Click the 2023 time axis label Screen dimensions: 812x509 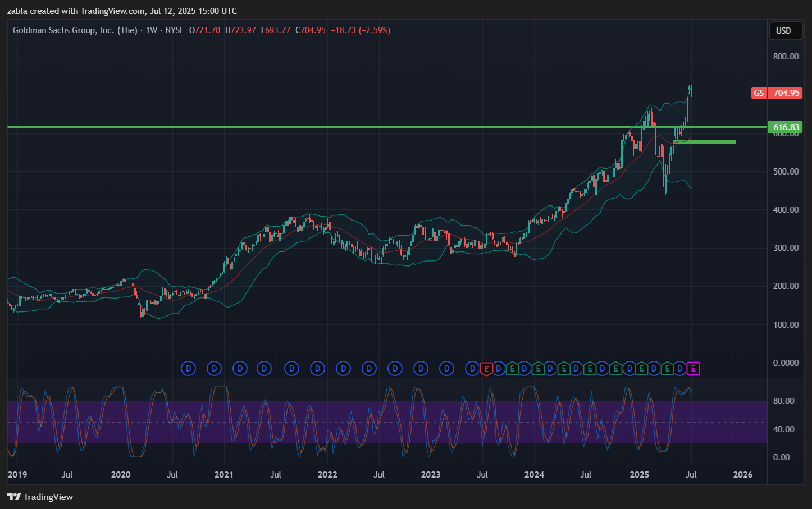(431, 475)
